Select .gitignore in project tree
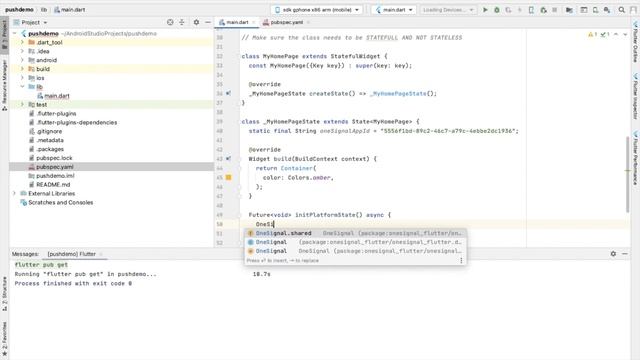Viewport: 640px width, 360px height. (49, 131)
